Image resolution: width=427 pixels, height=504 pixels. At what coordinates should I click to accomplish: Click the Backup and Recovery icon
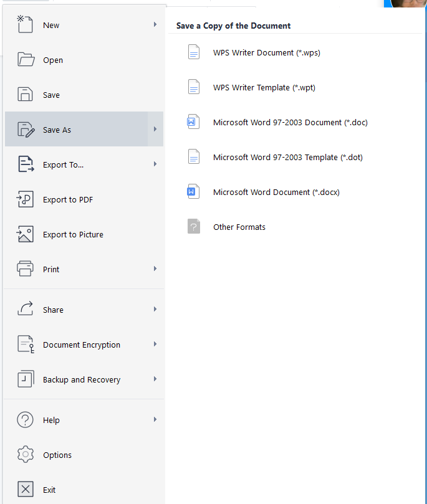pyautogui.click(x=25, y=379)
